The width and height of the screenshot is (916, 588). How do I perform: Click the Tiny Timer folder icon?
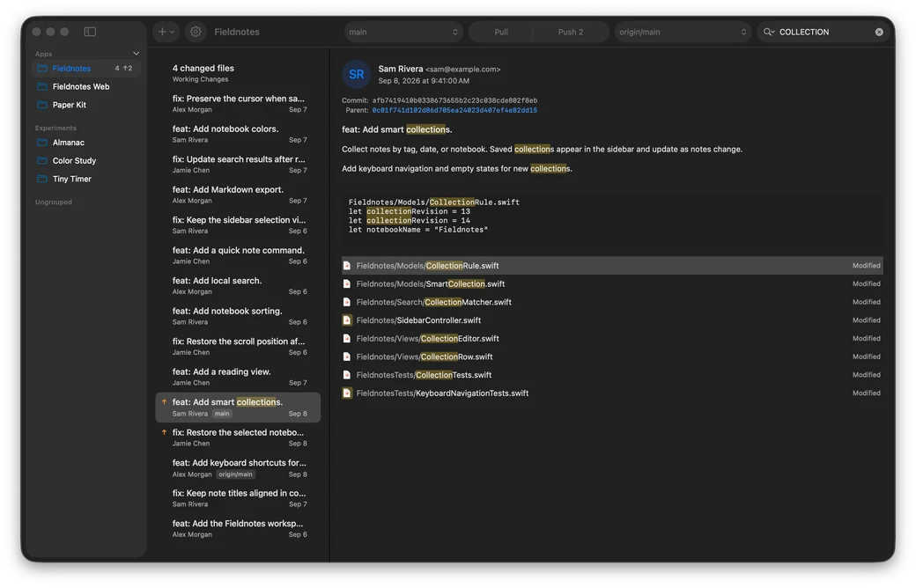pyautogui.click(x=42, y=179)
